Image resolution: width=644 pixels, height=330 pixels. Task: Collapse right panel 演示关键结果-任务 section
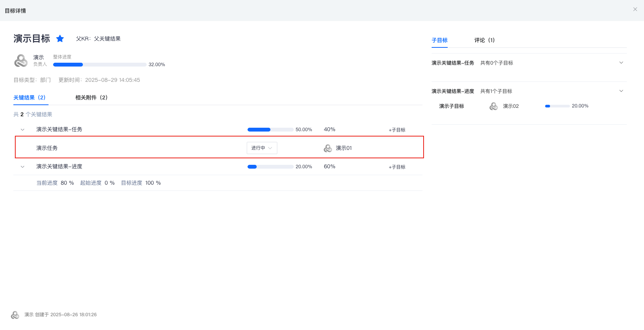(621, 63)
